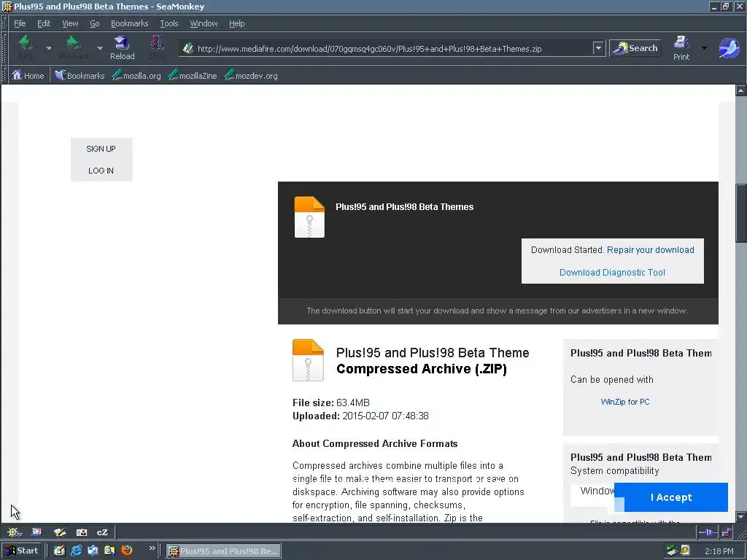Open the mozilla.org bookmark
The height and width of the screenshot is (560, 747).
[136, 75]
